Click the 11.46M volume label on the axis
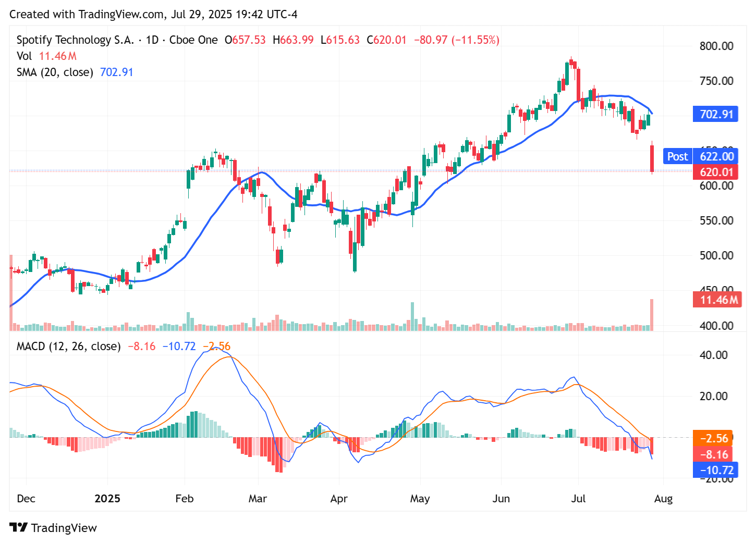756x544 pixels. [717, 300]
